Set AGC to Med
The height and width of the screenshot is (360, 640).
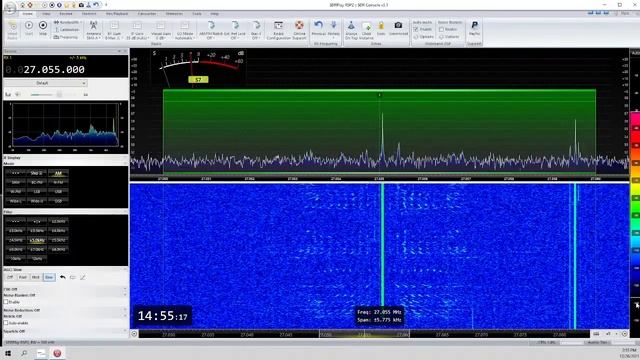[x=36, y=277]
